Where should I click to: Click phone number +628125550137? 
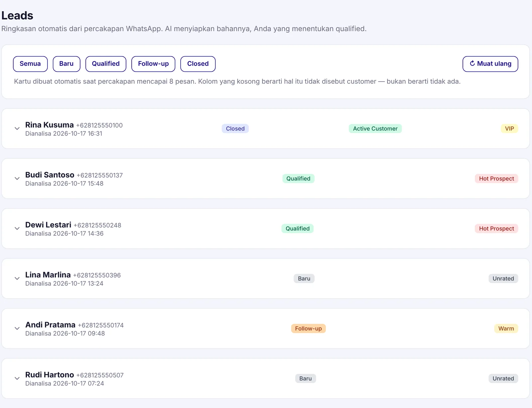pos(100,175)
